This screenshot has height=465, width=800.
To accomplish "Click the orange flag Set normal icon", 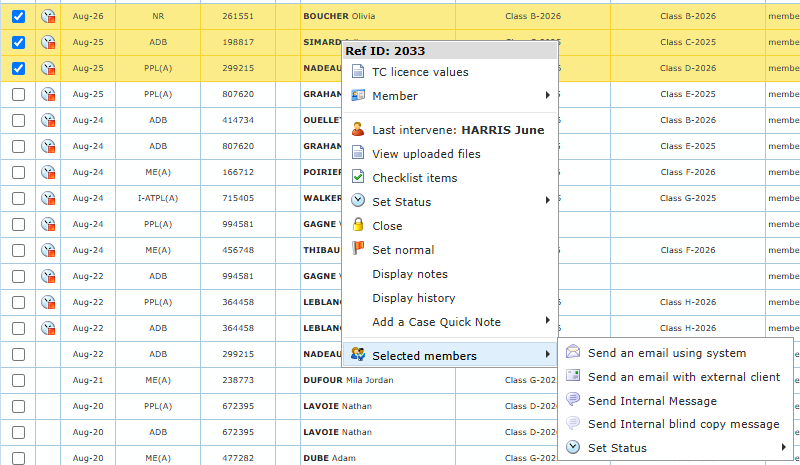I will coord(358,249).
